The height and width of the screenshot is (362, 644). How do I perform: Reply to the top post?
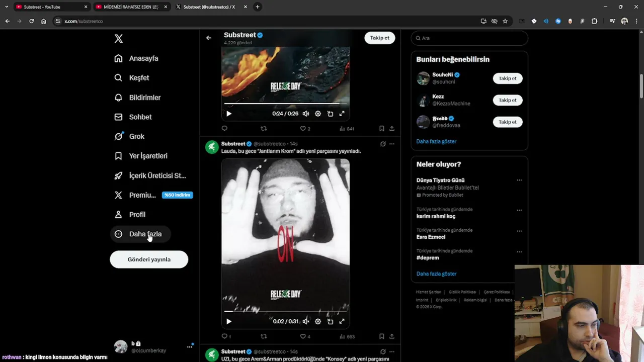[x=224, y=129]
